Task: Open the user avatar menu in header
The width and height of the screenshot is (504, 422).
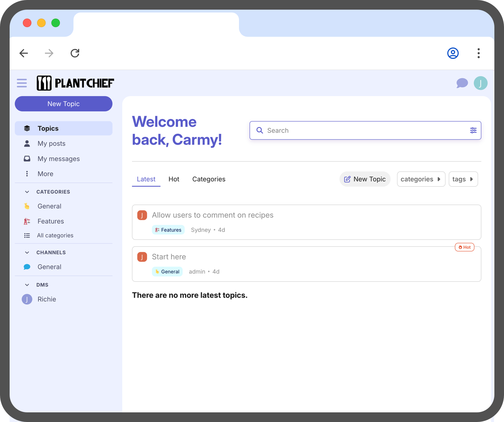Action: tap(480, 83)
